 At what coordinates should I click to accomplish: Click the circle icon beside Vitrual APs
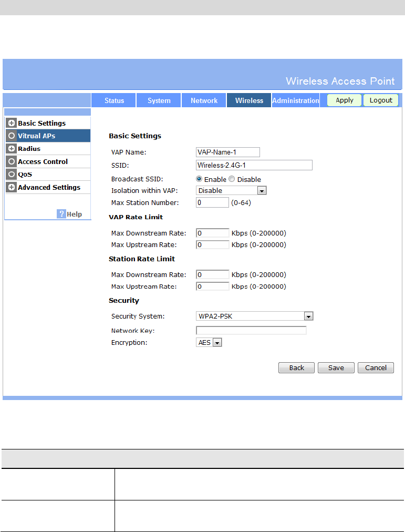click(x=12, y=136)
